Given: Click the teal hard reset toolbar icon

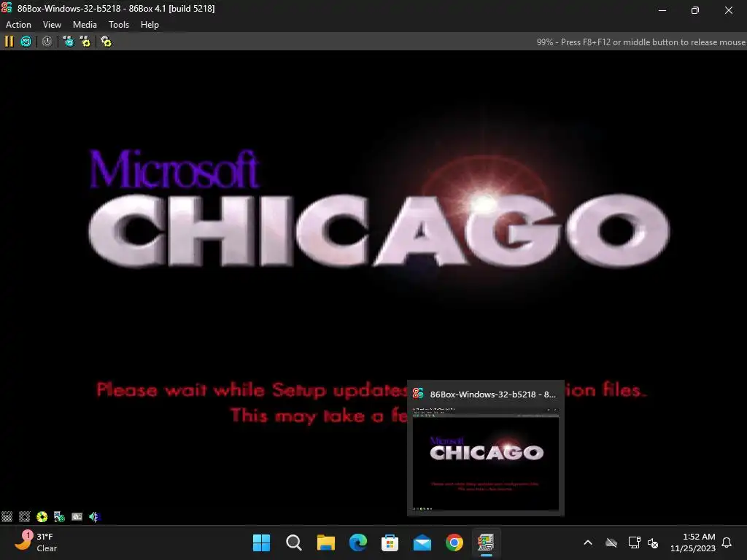Looking at the screenshot, I should (26, 42).
